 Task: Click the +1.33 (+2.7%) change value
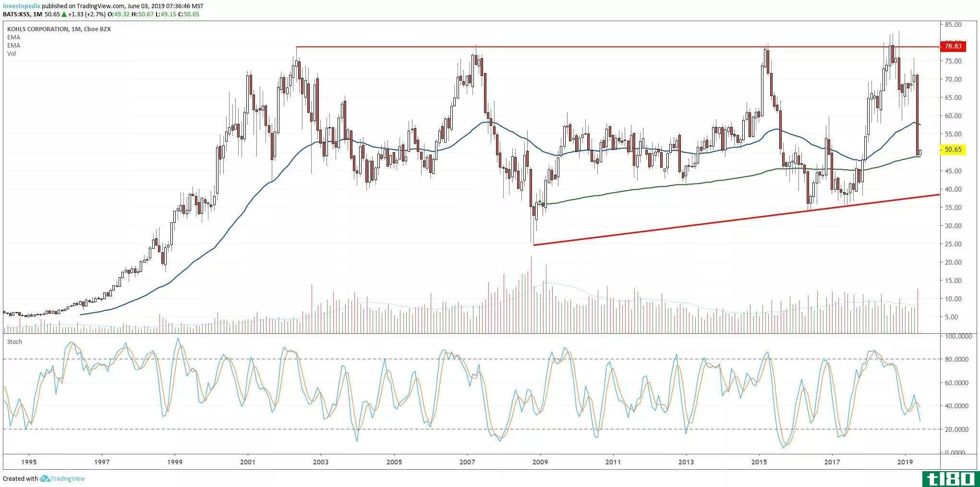point(88,14)
